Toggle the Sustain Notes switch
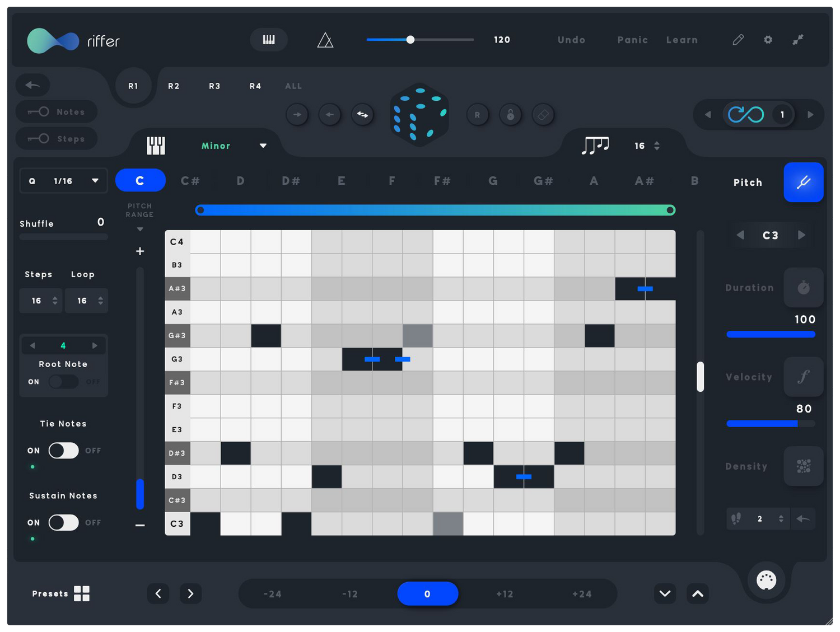Viewport: 840px width, 632px height. 63,523
